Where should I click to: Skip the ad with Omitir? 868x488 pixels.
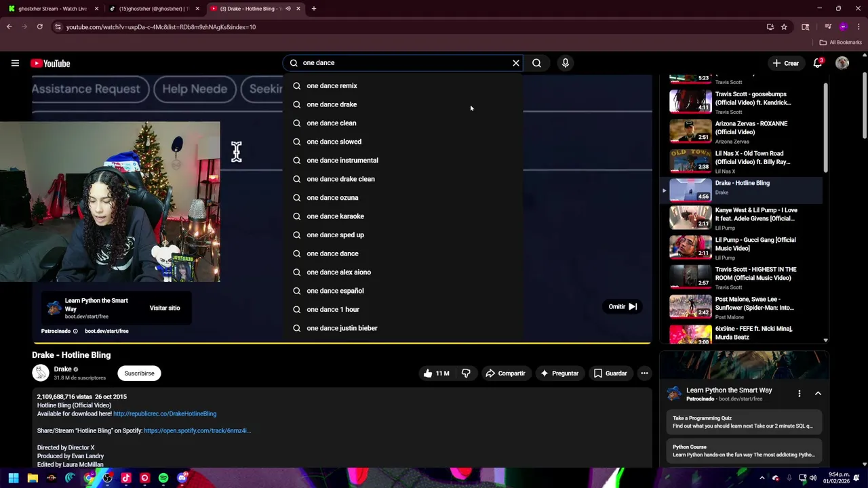[623, 306]
